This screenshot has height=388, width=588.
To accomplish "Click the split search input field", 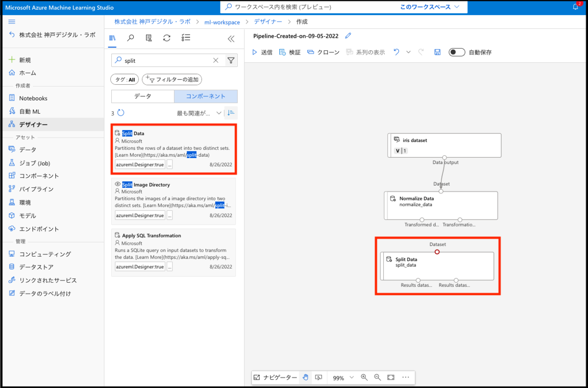I will click(168, 61).
